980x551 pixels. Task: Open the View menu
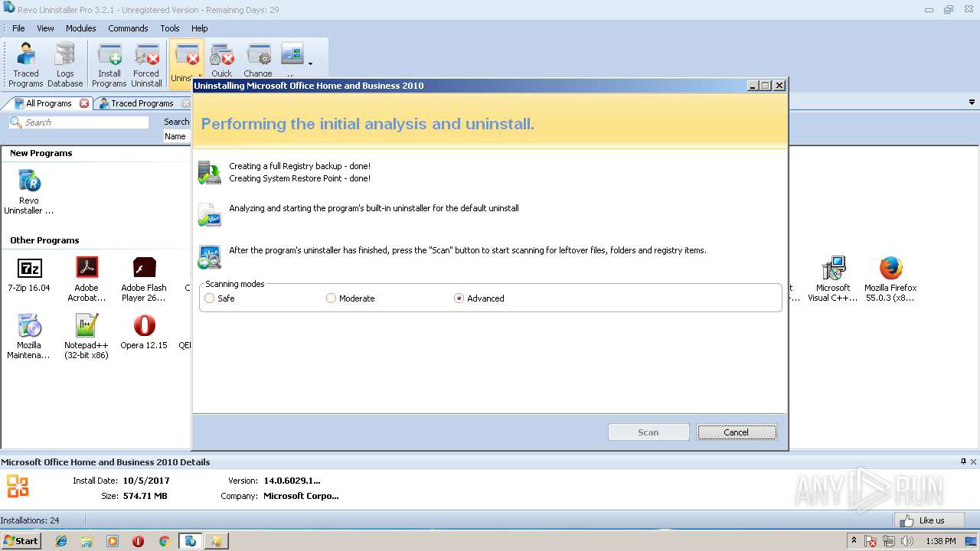tap(45, 28)
